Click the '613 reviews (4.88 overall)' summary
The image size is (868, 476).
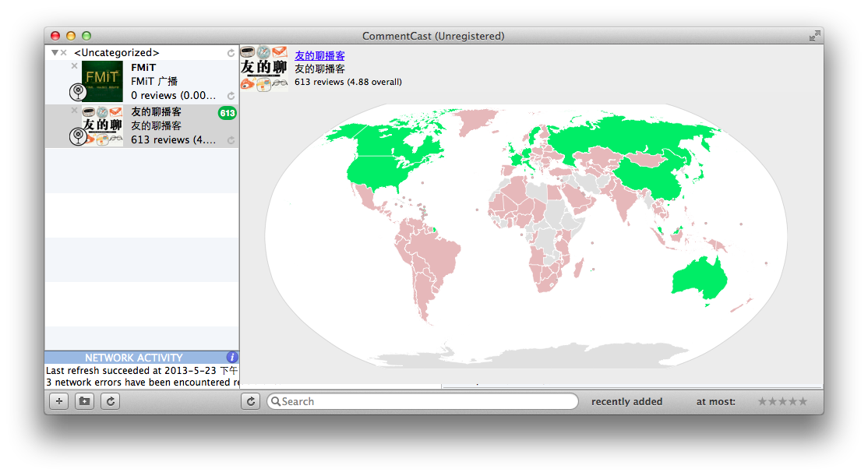pos(348,82)
